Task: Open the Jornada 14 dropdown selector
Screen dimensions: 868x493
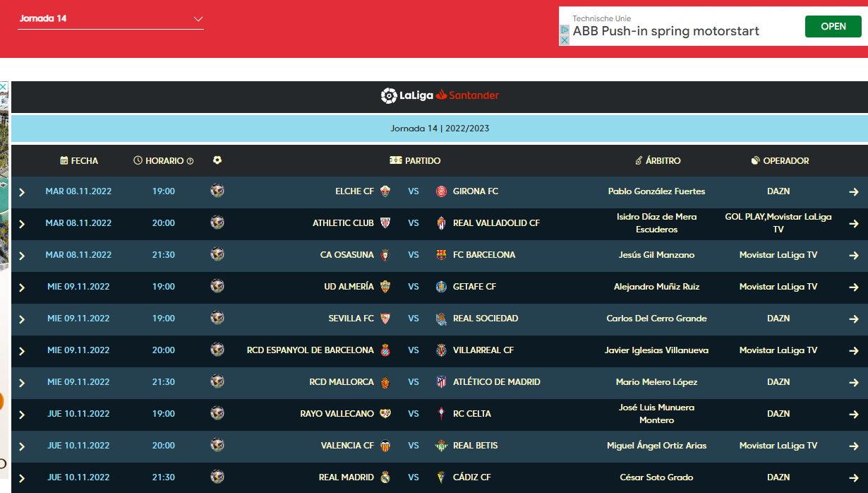Action: pos(111,19)
